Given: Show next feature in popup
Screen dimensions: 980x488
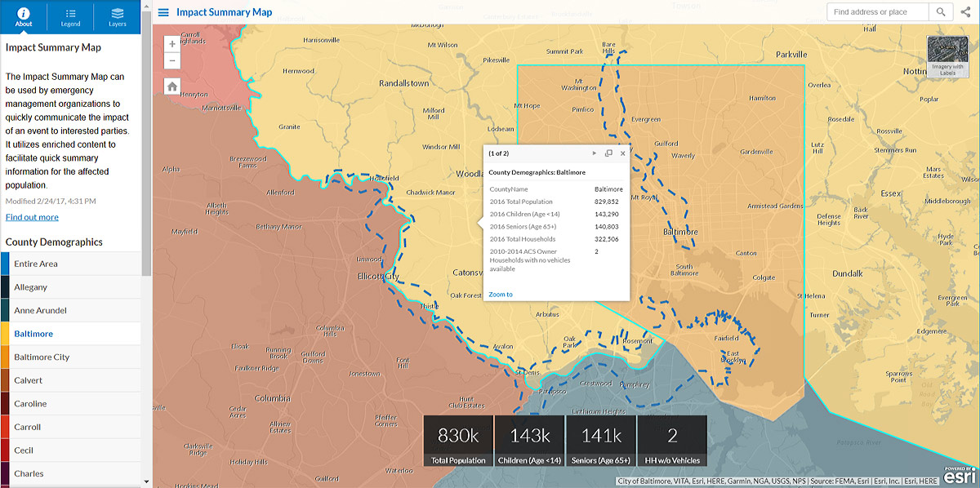Looking at the screenshot, I should [x=595, y=153].
